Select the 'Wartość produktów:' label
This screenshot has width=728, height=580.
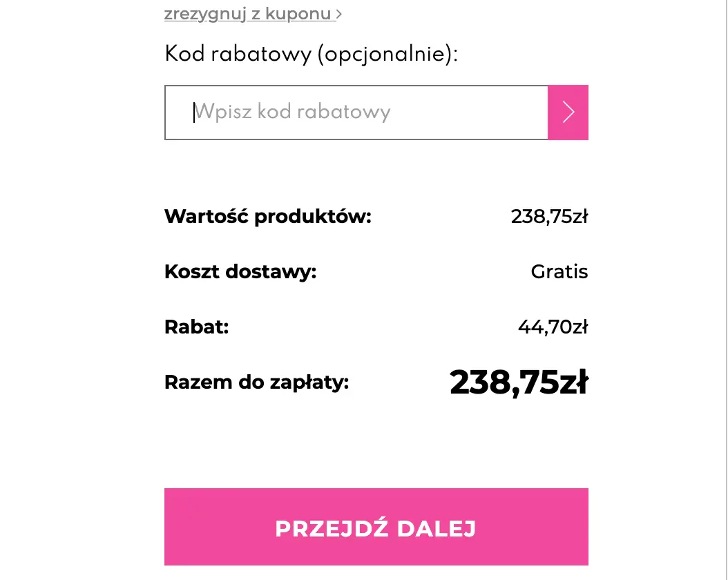268,217
